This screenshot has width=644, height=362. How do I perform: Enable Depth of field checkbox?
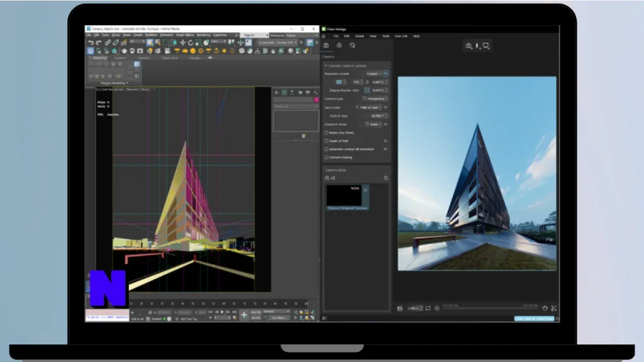click(x=326, y=141)
